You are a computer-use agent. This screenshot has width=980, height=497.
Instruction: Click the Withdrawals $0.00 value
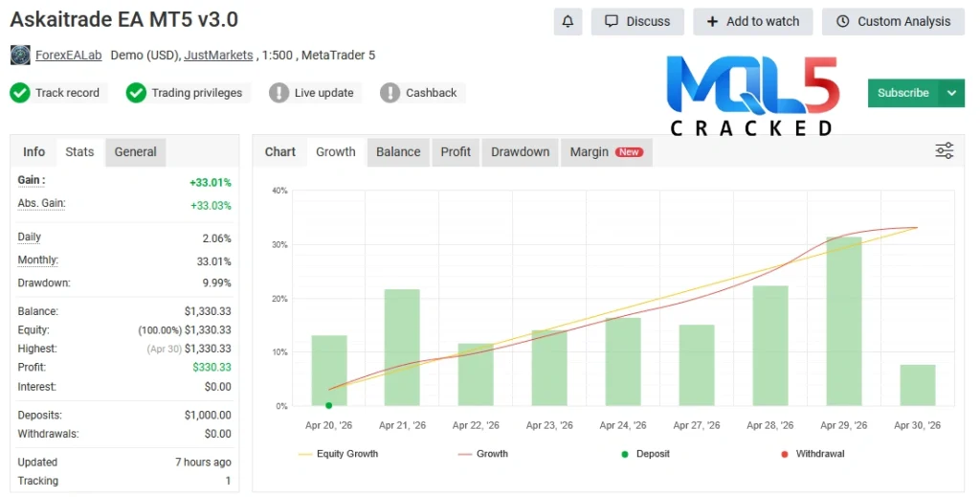(217, 434)
